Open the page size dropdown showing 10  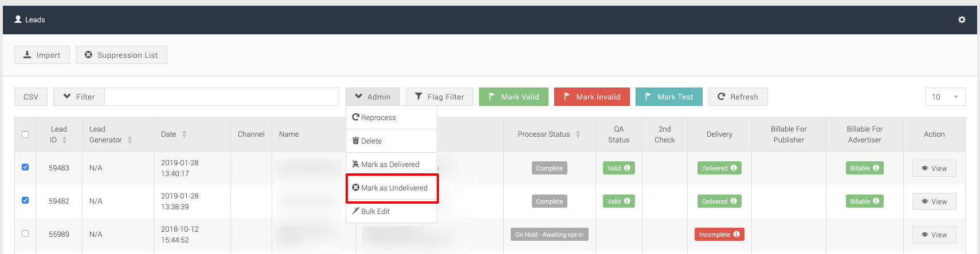pyautogui.click(x=945, y=97)
